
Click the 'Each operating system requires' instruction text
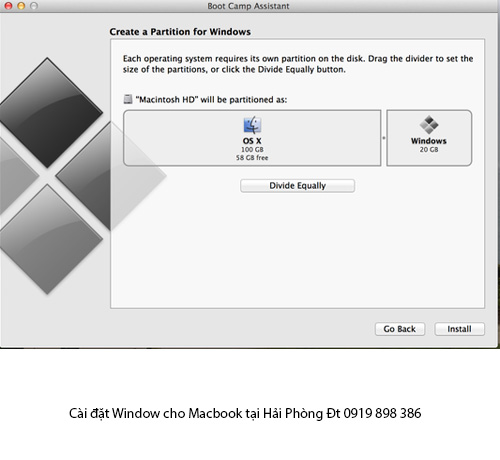point(298,64)
